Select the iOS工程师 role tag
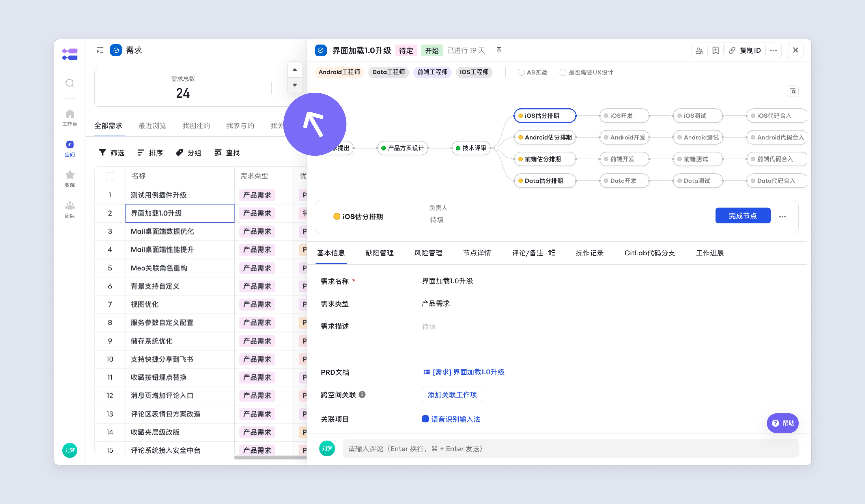The width and height of the screenshot is (865, 504). 474,72
